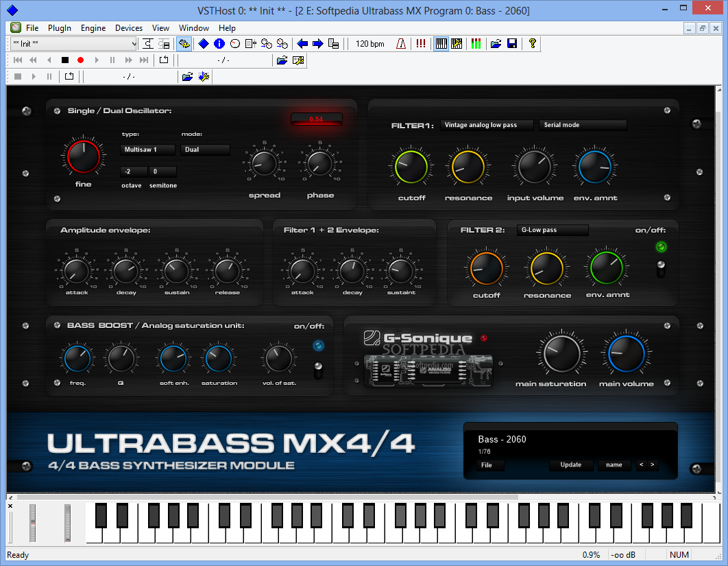Click the highlighted bypass plugin toolbar icon
This screenshot has height=566, width=728.
tap(184, 44)
